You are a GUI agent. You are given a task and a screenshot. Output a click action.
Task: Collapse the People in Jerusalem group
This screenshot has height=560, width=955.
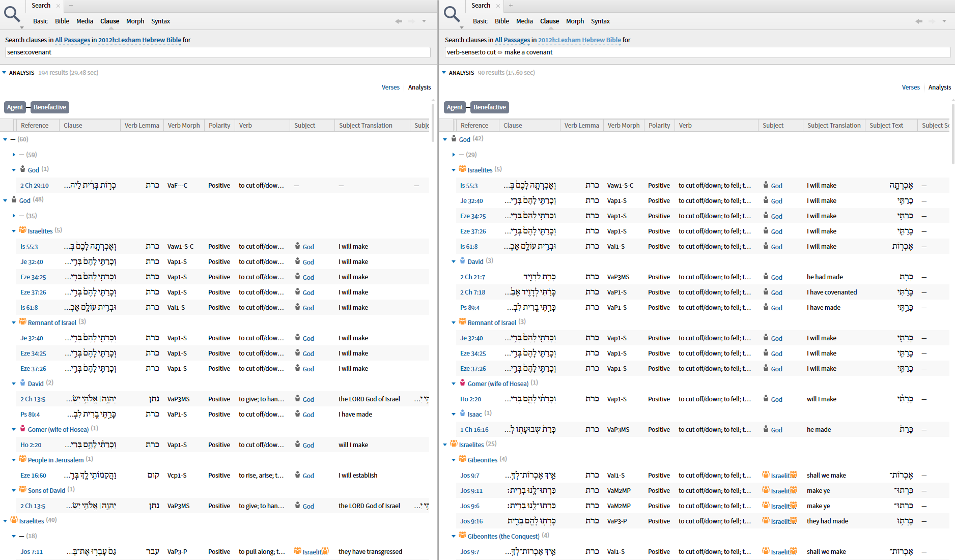pyautogui.click(x=14, y=460)
